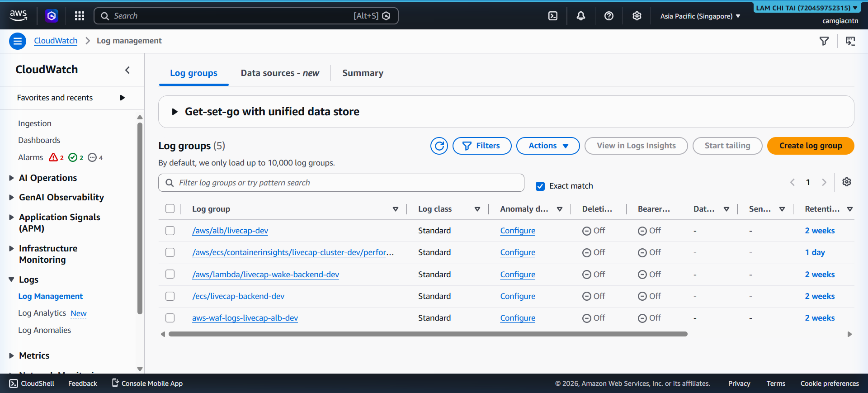Screen dimensions: 868x393
Task: Switch to the Log groups tab
Action: click(x=193, y=73)
